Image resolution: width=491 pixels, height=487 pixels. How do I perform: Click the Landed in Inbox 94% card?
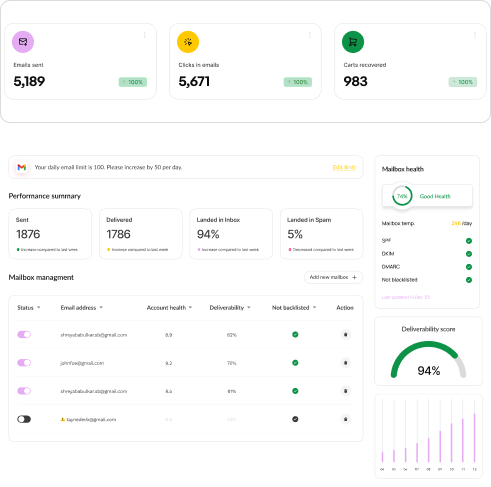231,234
